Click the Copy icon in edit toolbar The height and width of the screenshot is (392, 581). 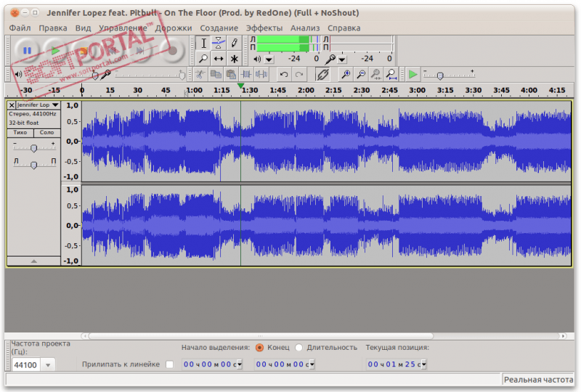[216, 75]
